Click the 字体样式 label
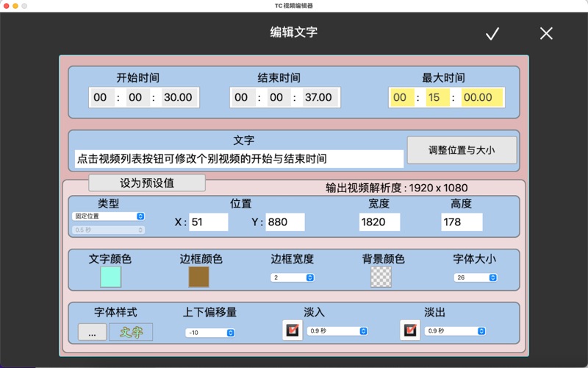 coord(115,312)
